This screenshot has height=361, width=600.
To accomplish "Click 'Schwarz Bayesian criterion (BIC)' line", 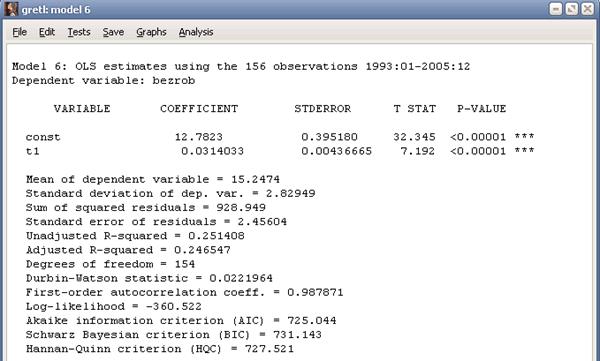I will point(174,335).
